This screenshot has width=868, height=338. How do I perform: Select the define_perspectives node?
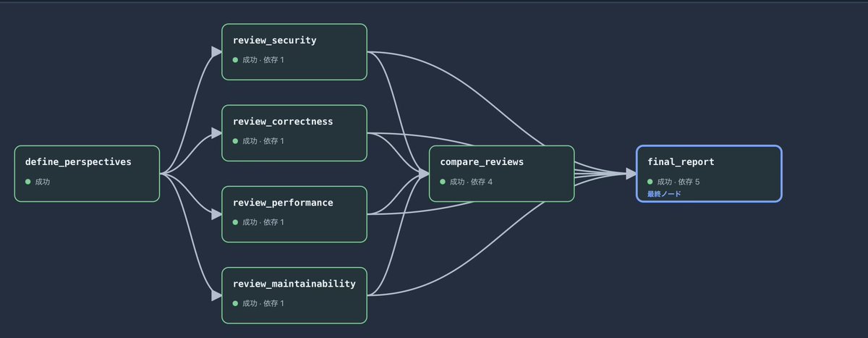(87, 174)
